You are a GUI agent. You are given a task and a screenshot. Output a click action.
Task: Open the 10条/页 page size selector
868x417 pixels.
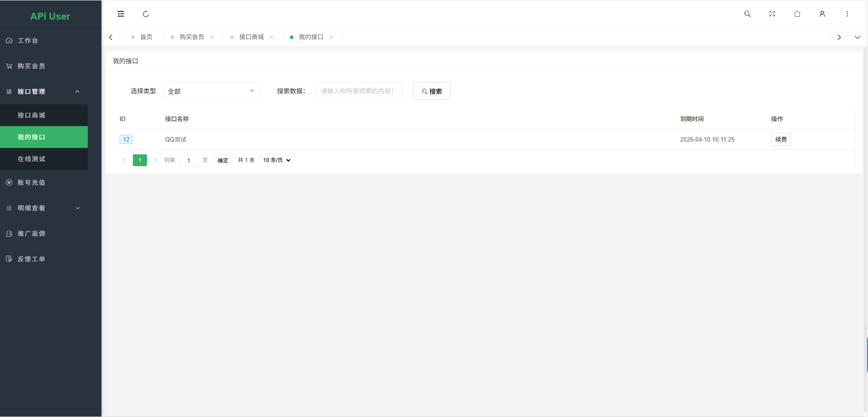pos(276,160)
